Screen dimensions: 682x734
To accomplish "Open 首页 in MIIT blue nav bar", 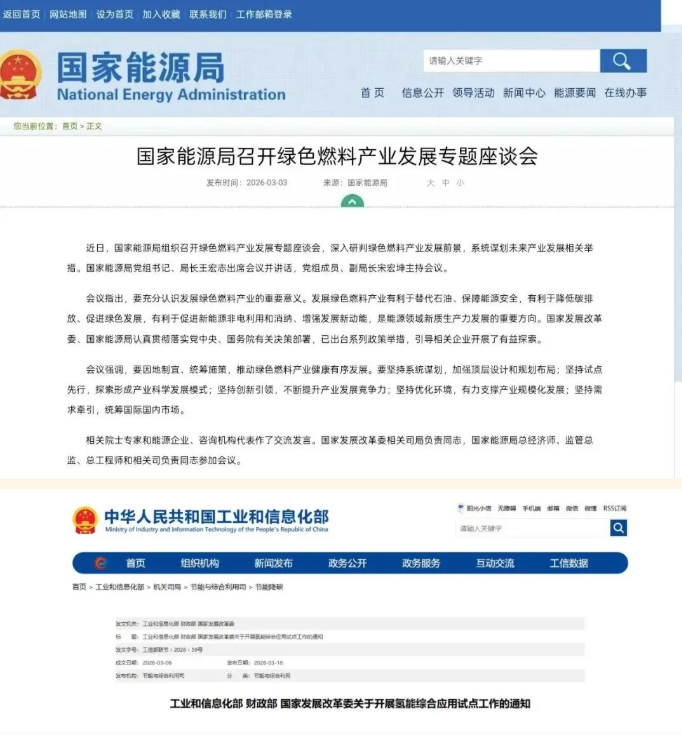I will pos(136,563).
